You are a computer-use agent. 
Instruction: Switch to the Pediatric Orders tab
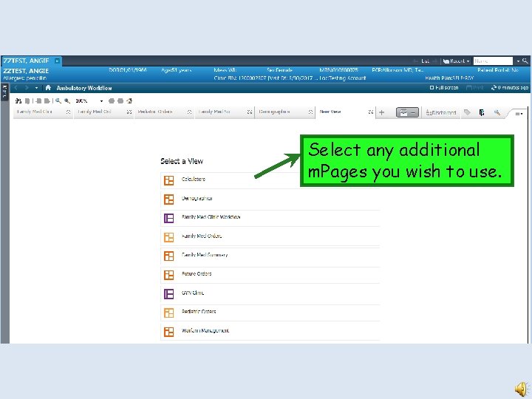pos(164,112)
